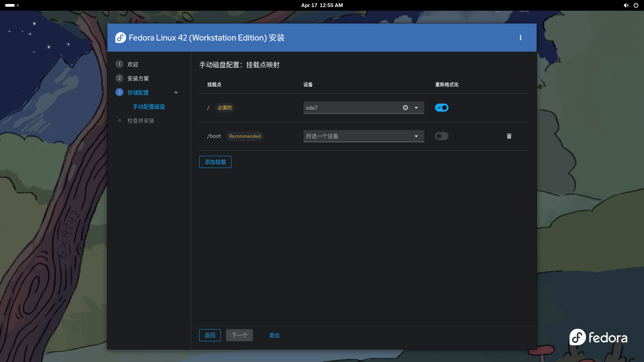Clear the sda7 device selection
Viewport: 644px width, 362px height.
pos(405,108)
